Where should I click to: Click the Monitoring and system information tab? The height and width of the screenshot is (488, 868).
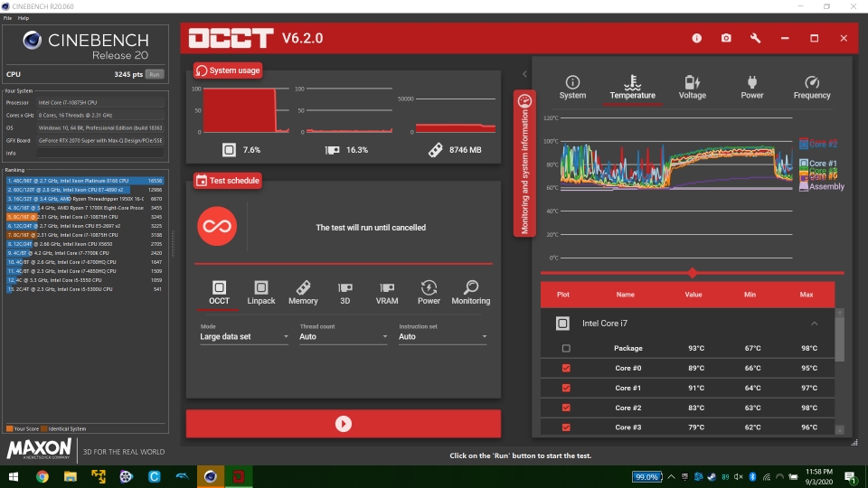[524, 164]
